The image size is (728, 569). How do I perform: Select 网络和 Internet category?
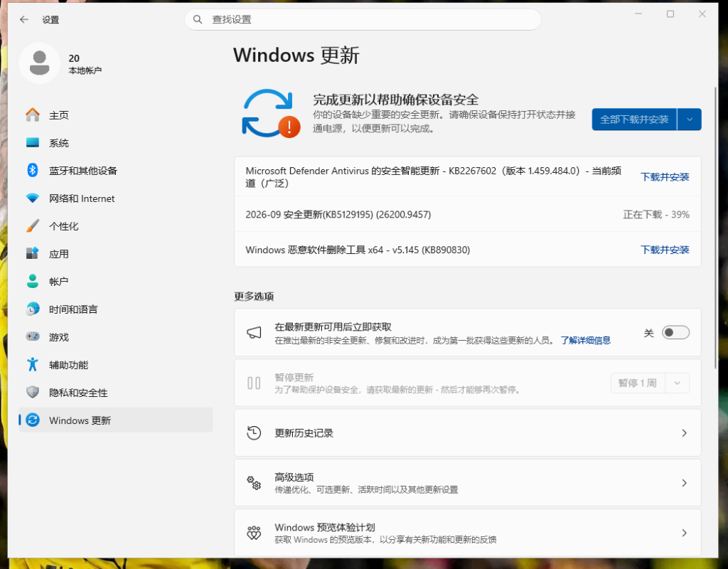point(116,198)
